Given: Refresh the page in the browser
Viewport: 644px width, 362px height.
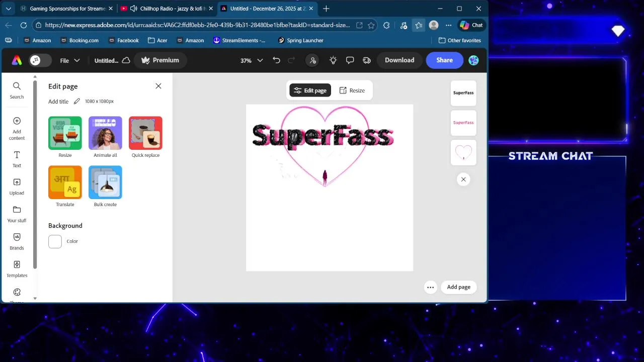Looking at the screenshot, I should click(23, 25).
